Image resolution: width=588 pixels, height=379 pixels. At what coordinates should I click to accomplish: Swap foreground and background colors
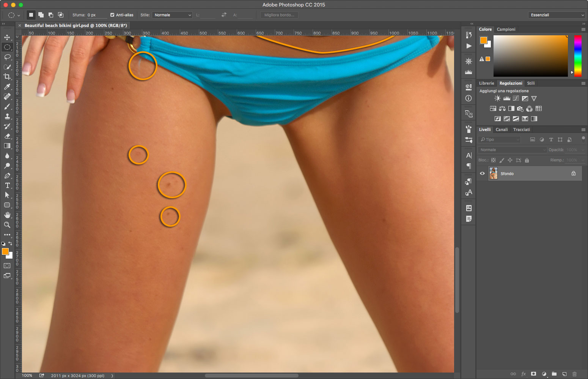(10, 243)
